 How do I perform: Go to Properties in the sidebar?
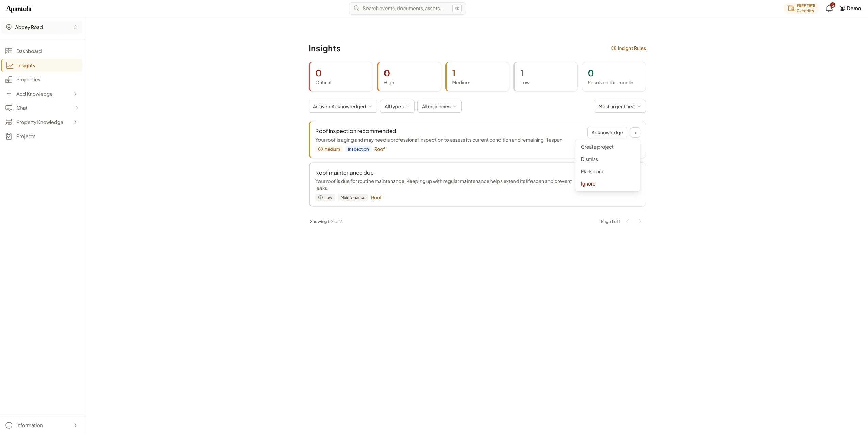[42, 80]
